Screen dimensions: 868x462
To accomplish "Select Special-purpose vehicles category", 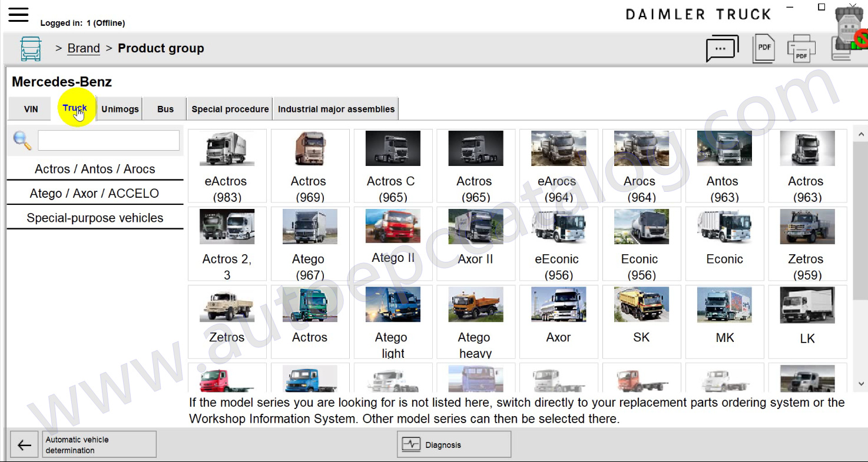I will 95,218.
